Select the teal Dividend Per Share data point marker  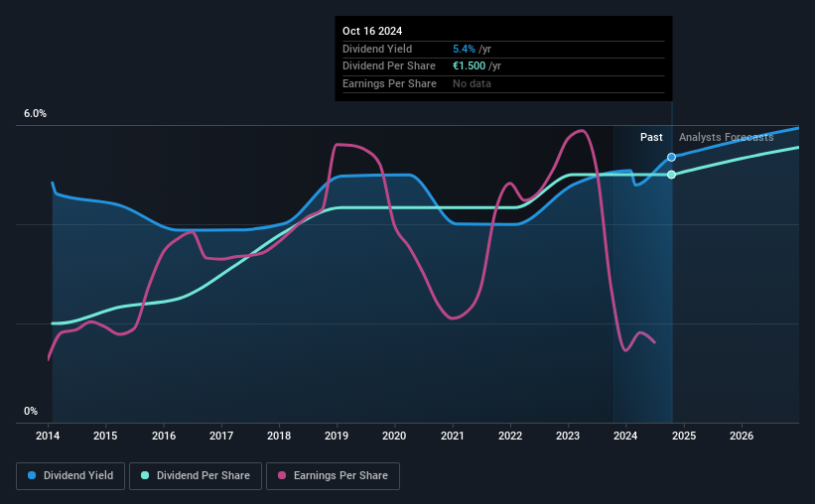point(671,175)
